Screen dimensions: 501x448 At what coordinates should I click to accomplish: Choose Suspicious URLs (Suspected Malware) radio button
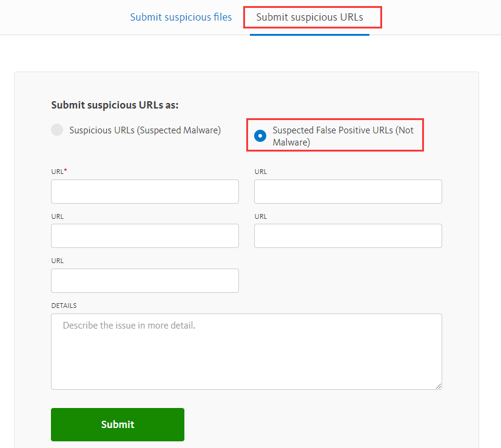[57, 130]
